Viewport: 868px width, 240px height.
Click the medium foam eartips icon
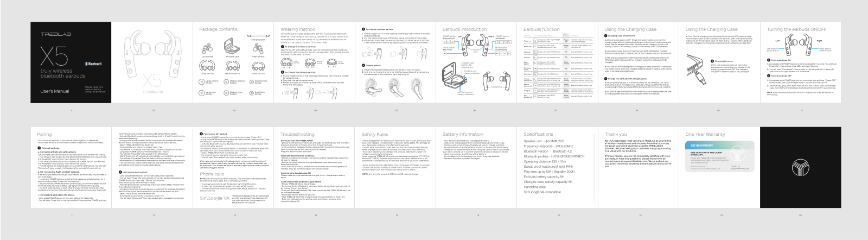[226, 93]
